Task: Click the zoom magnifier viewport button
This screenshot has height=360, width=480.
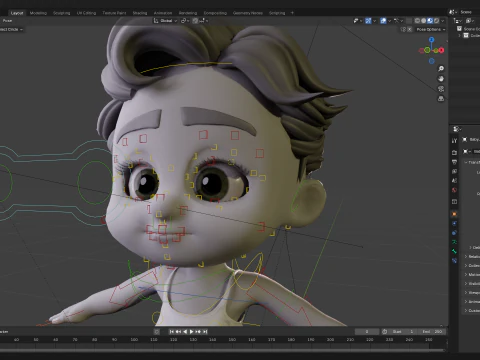Action: pyautogui.click(x=441, y=69)
